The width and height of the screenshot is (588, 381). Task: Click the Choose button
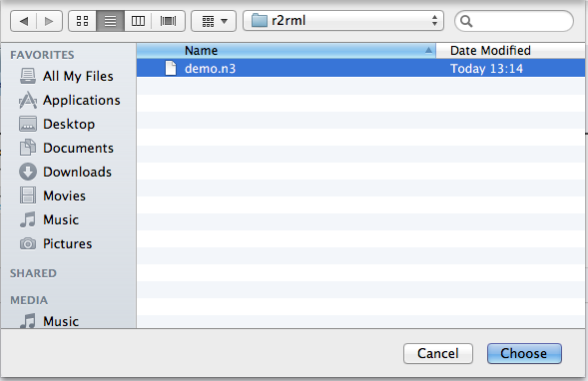[524, 353]
